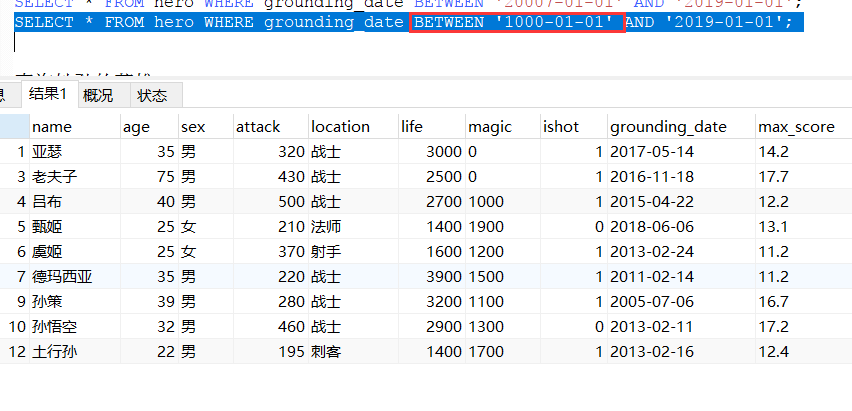Click location cell 法师
852x411 pixels.
[353, 227]
